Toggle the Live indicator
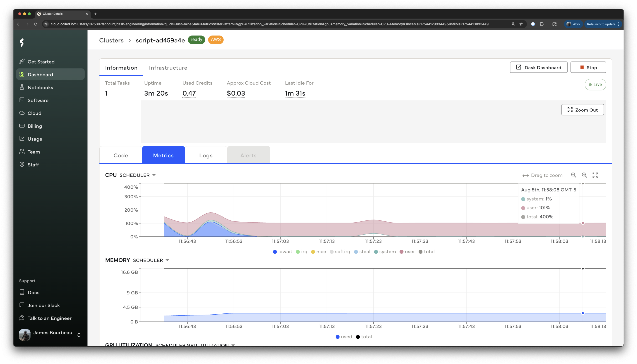 595,85
